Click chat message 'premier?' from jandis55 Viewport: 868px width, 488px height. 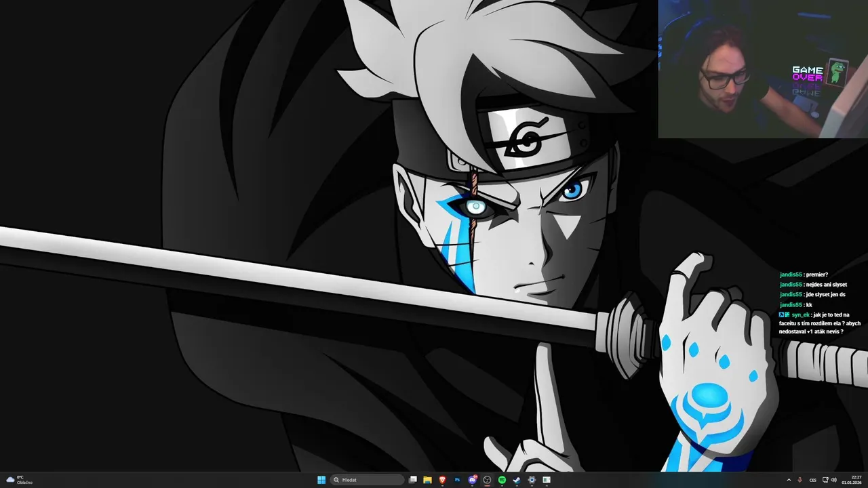click(x=816, y=274)
